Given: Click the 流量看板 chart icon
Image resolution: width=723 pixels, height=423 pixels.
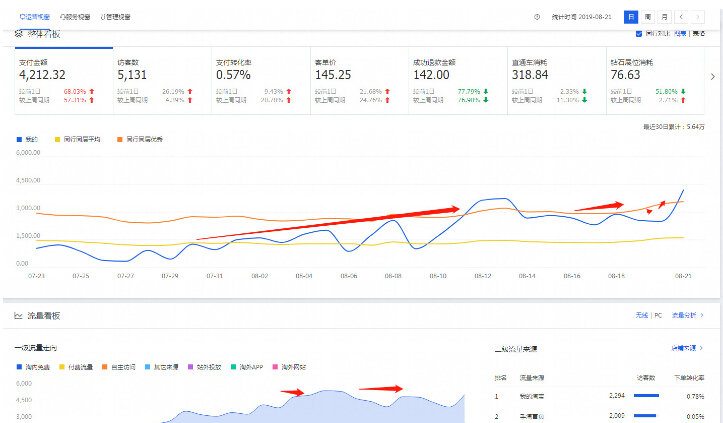Looking at the screenshot, I should [x=18, y=316].
